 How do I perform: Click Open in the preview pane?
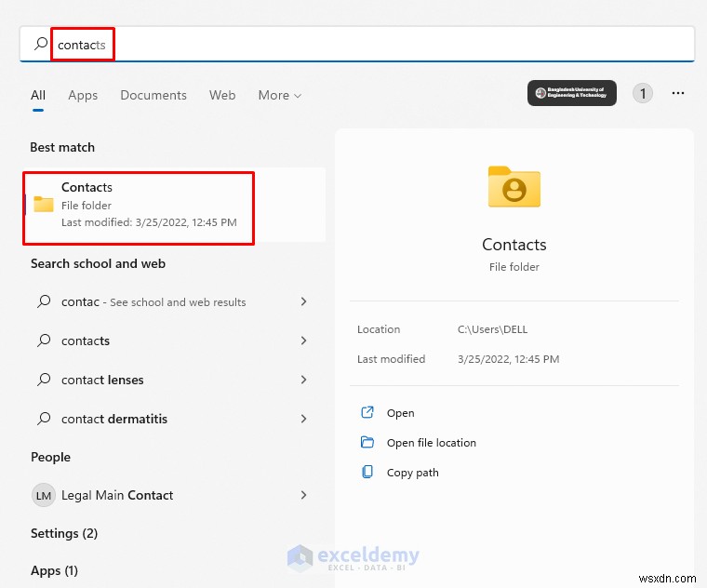[x=400, y=413]
